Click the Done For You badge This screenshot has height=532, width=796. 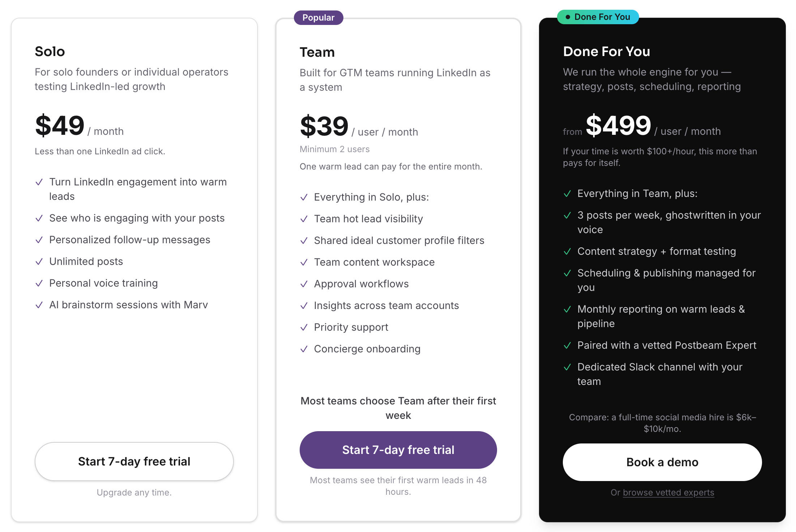click(x=598, y=17)
